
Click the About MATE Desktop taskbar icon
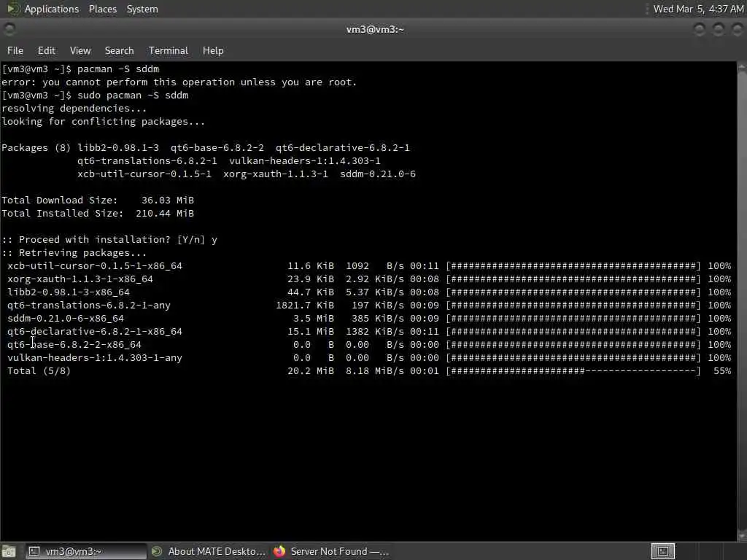[x=157, y=551]
